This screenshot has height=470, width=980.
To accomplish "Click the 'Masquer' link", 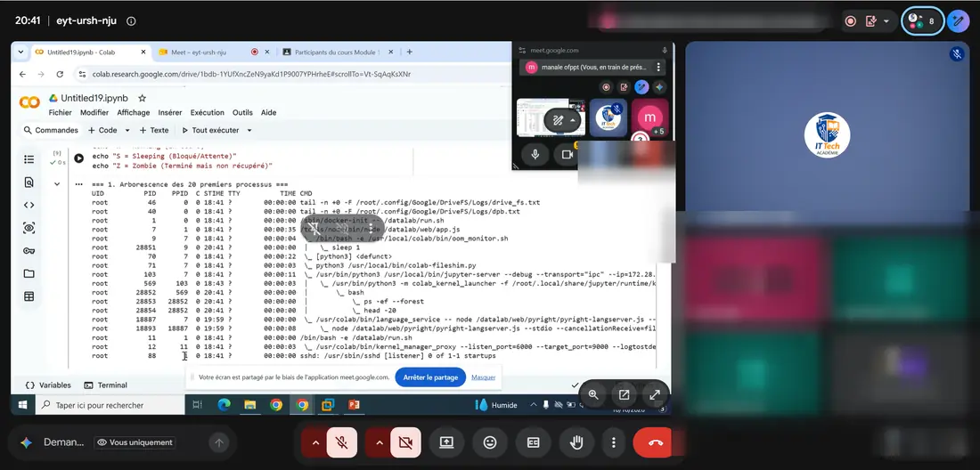I will coord(483,377).
